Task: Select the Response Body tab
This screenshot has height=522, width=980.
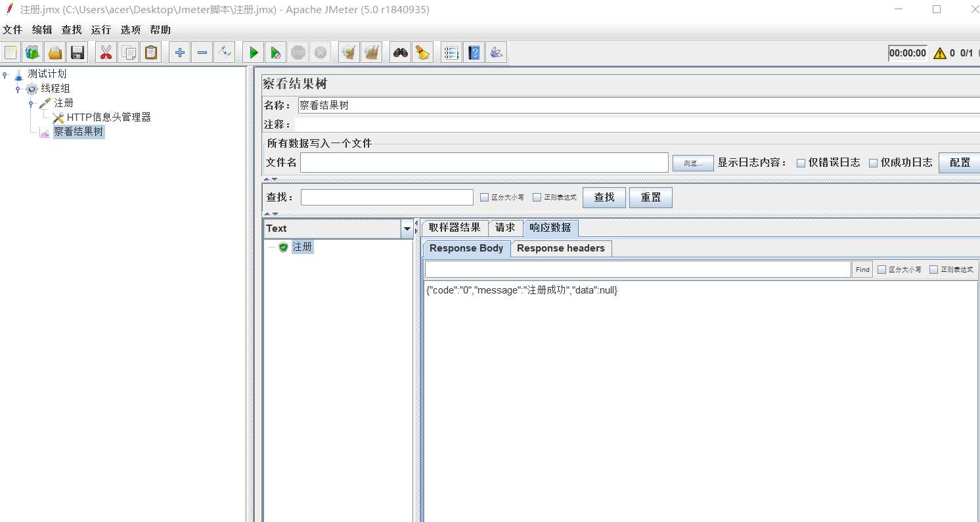Action: pyautogui.click(x=466, y=248)
